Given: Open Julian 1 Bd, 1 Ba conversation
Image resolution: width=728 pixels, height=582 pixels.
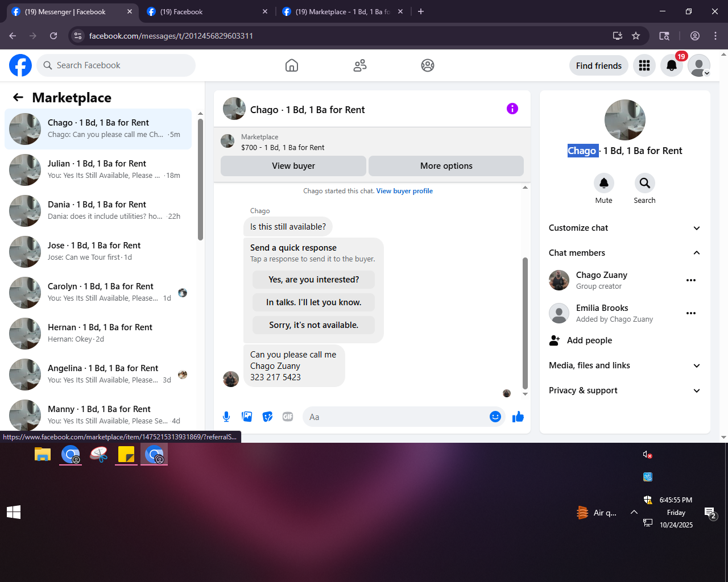Looking at the screenshot, I should point(98,170).
